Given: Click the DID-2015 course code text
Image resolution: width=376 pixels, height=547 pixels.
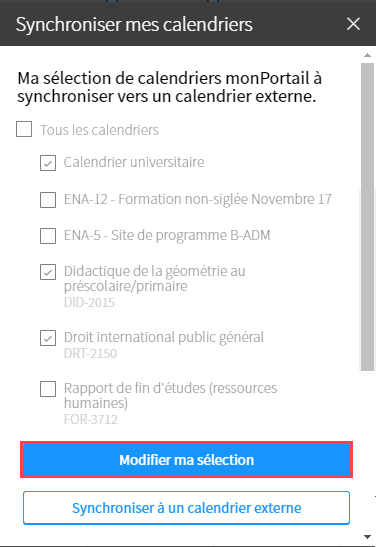Looking at the screenshot, I should tap(89, 302).
